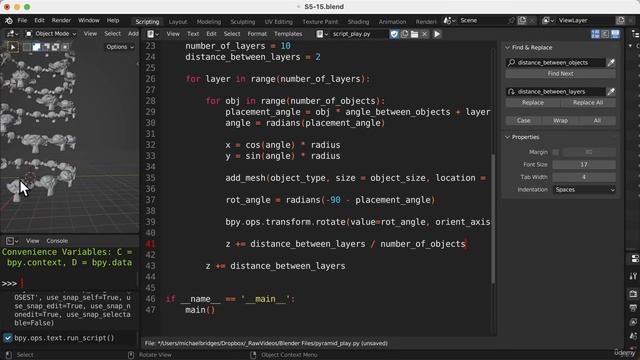
Task: Open the File menu
Action: (22, 20)
